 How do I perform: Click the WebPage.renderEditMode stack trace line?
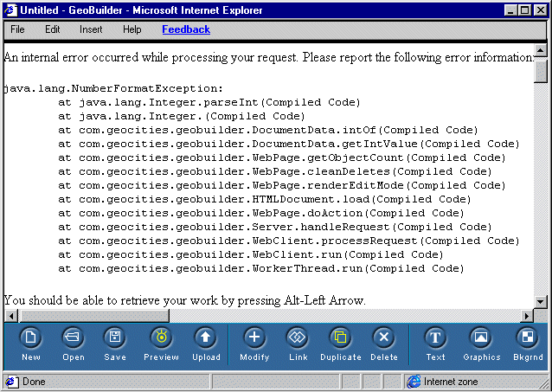click(282, 185)
